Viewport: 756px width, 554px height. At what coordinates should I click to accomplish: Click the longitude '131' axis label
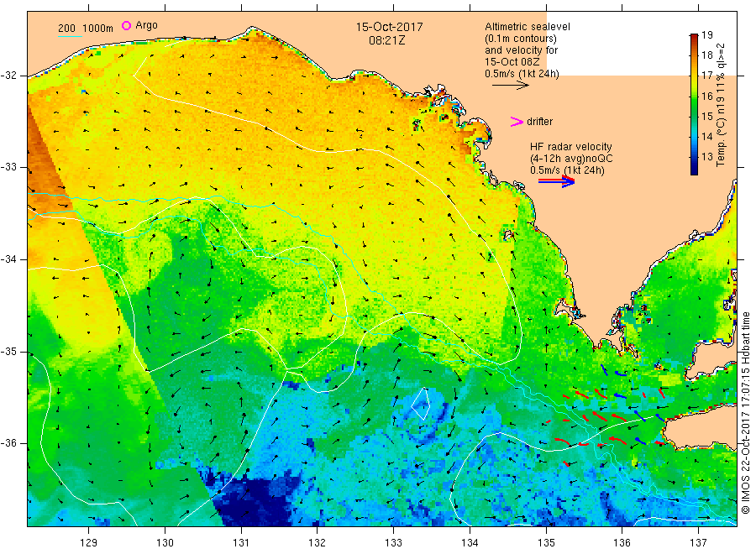(241, 543)
